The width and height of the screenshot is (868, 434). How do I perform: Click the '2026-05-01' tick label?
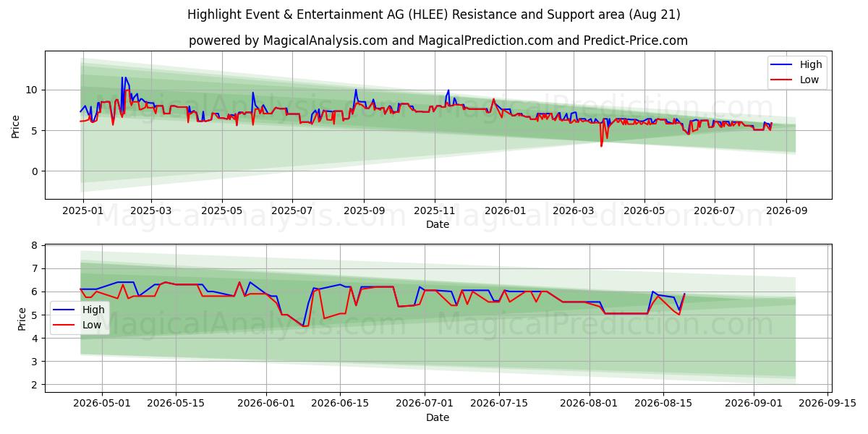[x=102, y=403]
